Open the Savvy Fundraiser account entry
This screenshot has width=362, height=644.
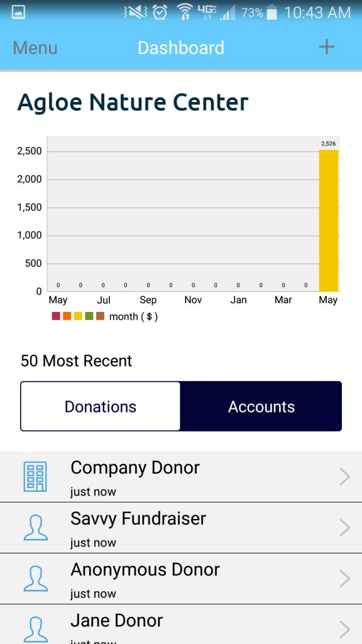point(181,528)
